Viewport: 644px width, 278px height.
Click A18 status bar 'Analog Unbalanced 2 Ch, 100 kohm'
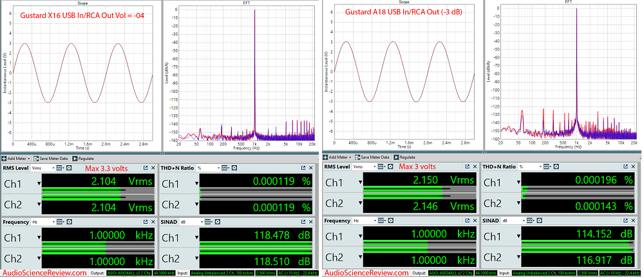point(545,273)
